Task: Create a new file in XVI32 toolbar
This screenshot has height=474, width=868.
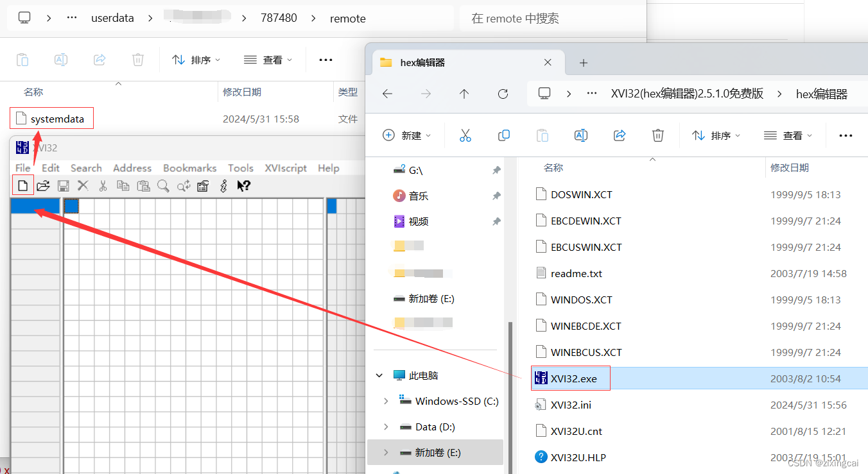Action: pyautogui.click(x=23, y=186)
